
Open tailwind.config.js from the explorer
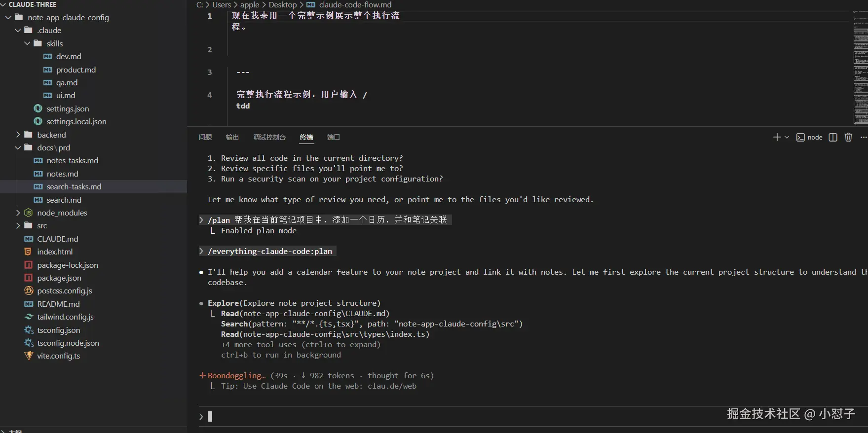point(65,317)
